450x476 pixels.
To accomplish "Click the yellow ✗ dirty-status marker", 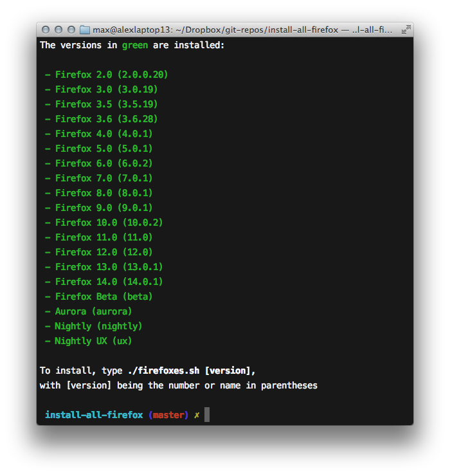I will click(197, 416).
